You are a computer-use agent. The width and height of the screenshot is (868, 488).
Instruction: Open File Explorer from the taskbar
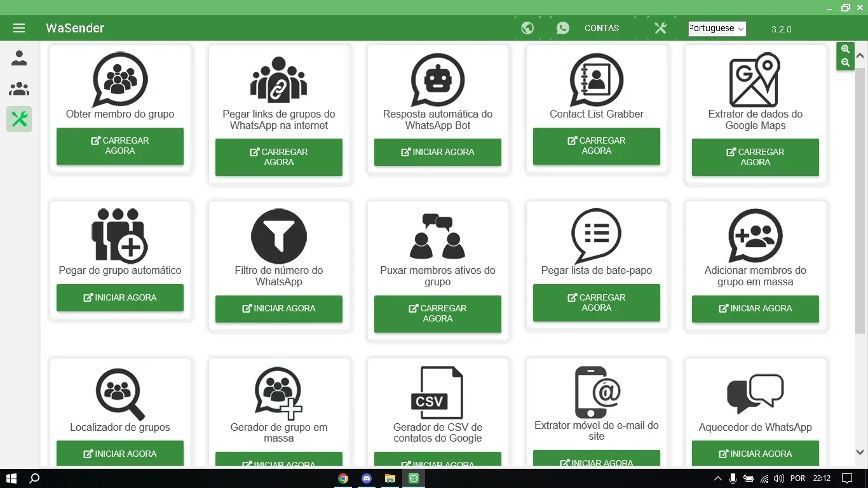(390, 478)
